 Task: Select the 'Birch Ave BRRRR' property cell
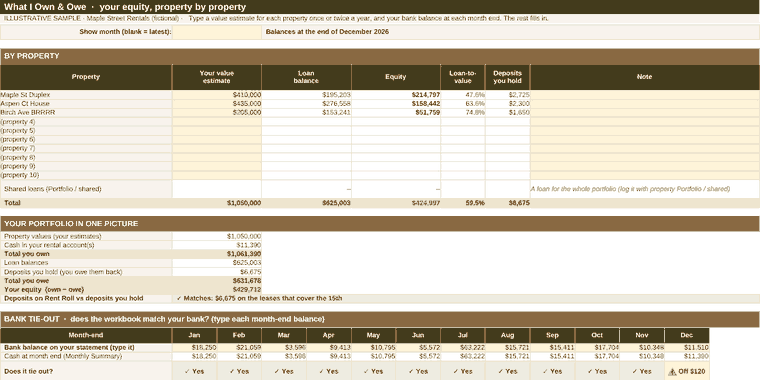(x=86, y=112)
